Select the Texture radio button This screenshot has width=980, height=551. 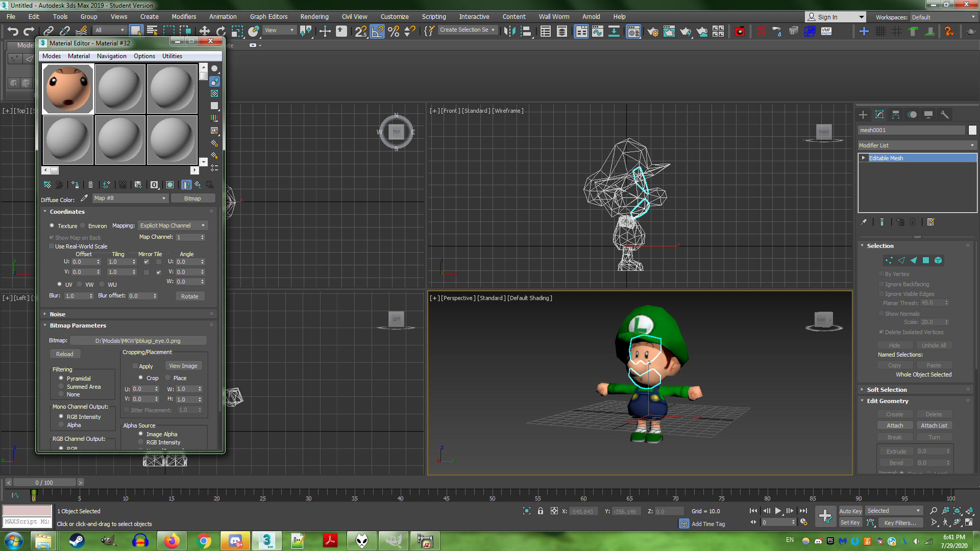(x=52, y=226)
